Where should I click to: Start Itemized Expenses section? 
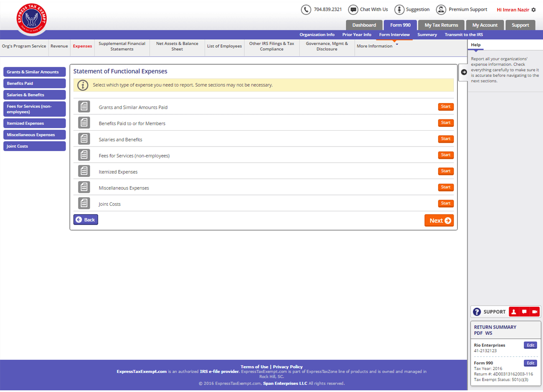pos(446,171)
